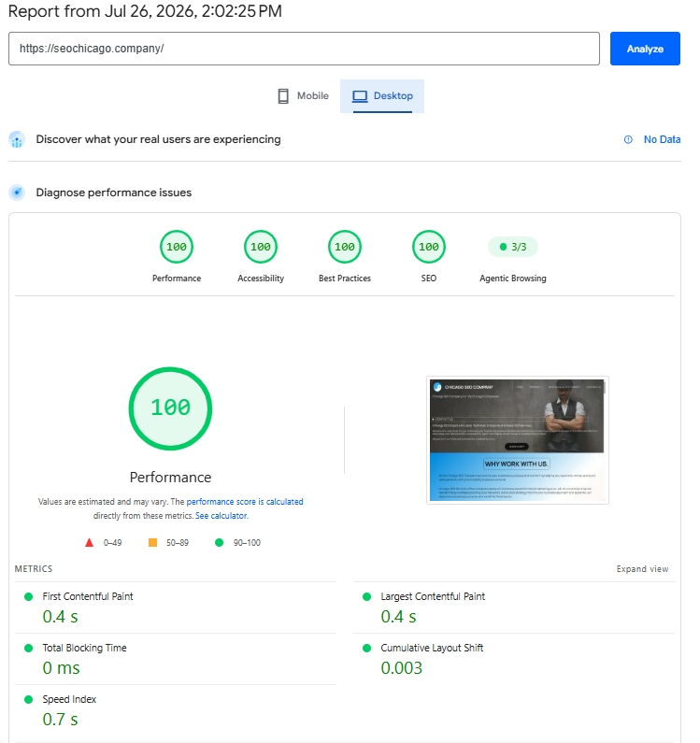Click the Total Blocking Time metric label
This screenshot has width=700, height=743.
pyautogui.click(x=84, y=648)
